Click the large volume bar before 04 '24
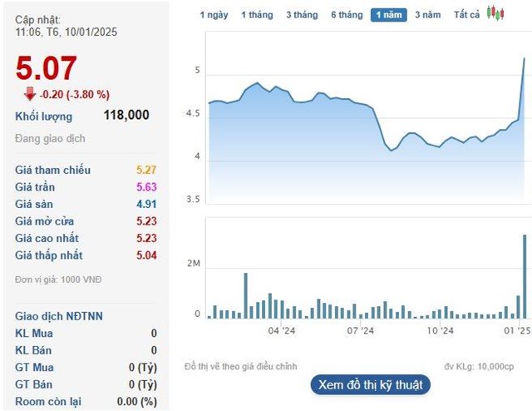This screenshot has width=532, height=411. coord(246,295)
